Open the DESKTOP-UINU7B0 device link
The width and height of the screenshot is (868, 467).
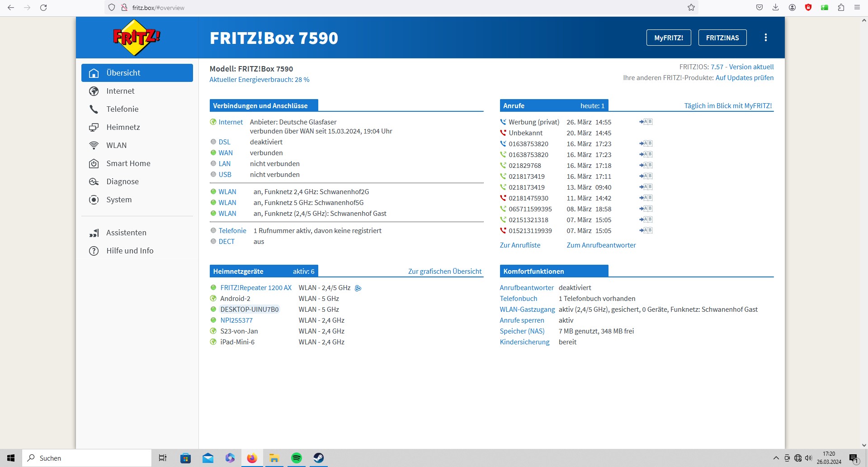coord(250,309)
